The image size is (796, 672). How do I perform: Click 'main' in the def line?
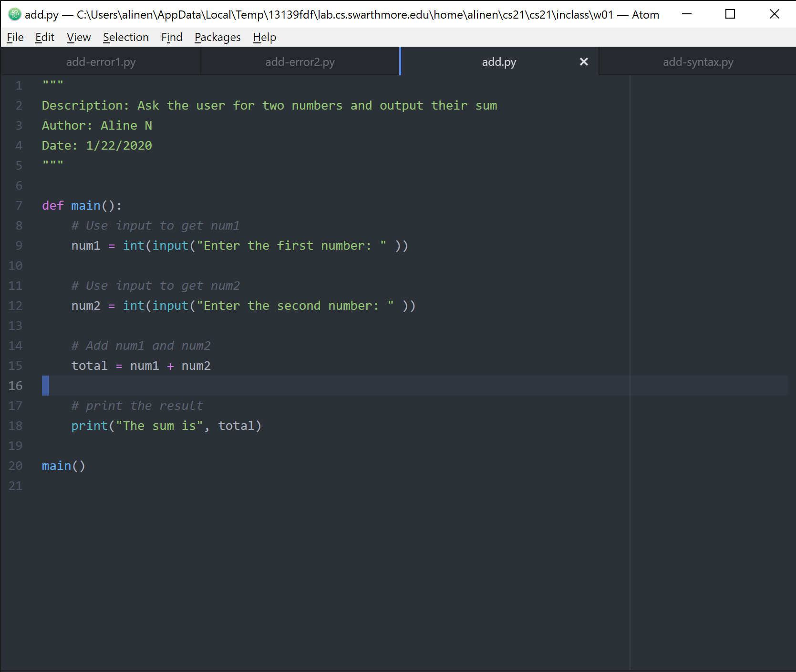point(86,206)
